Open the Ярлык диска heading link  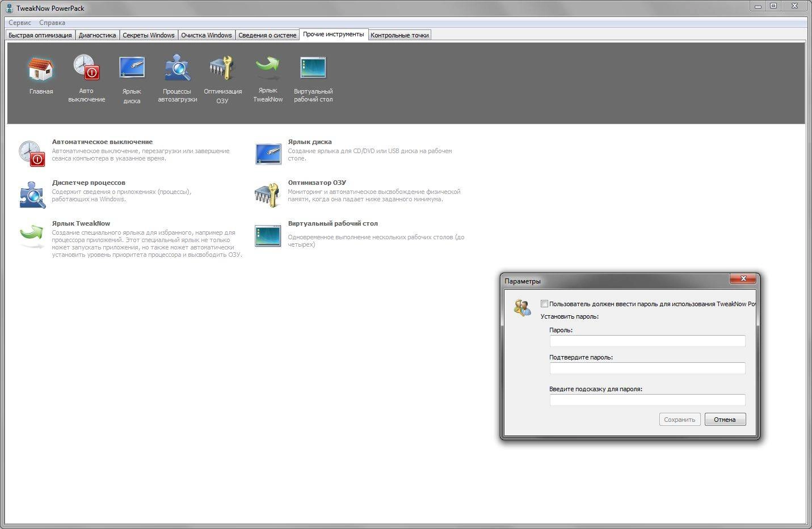(x=310, y=142)
